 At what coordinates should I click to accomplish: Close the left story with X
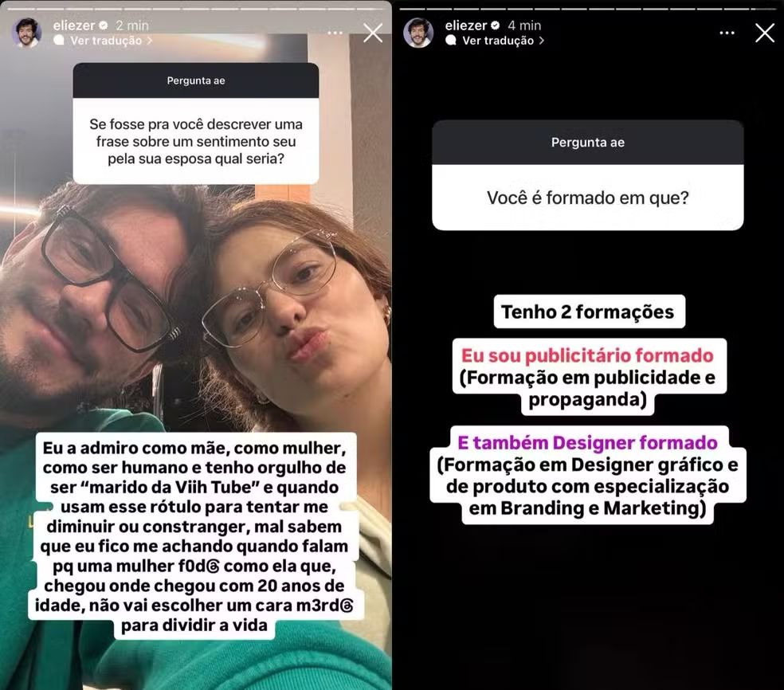click(373, 33)
